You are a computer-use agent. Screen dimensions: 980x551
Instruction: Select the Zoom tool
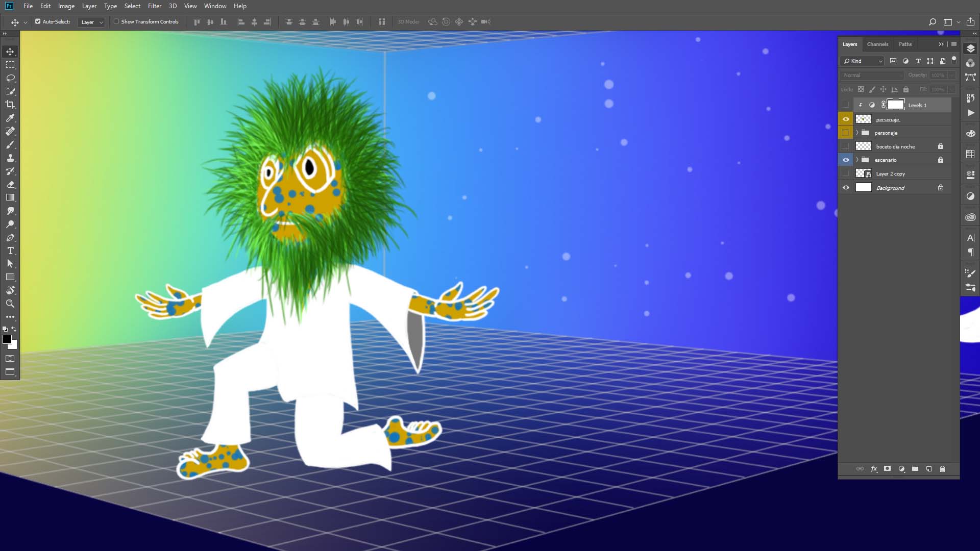10,304
